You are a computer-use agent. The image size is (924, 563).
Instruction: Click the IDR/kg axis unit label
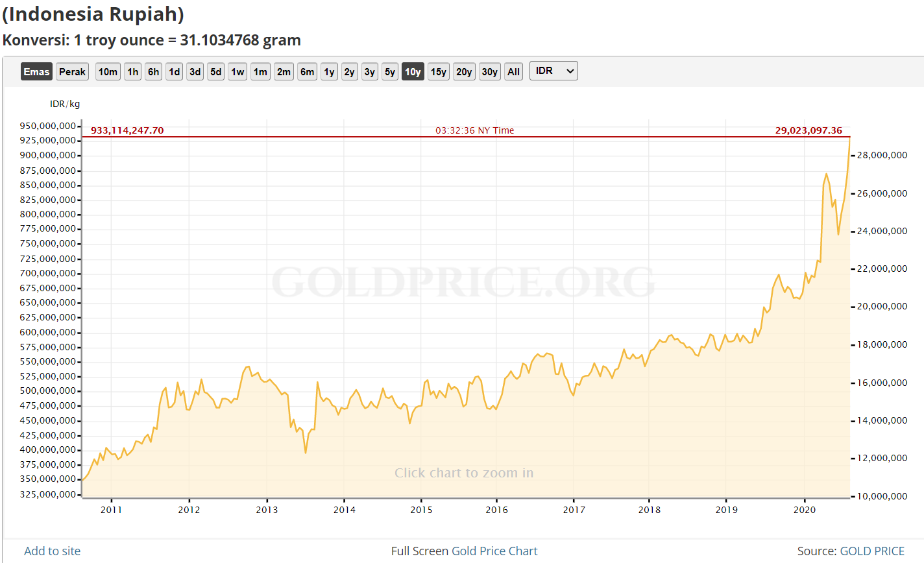click(x=65, y=104)
